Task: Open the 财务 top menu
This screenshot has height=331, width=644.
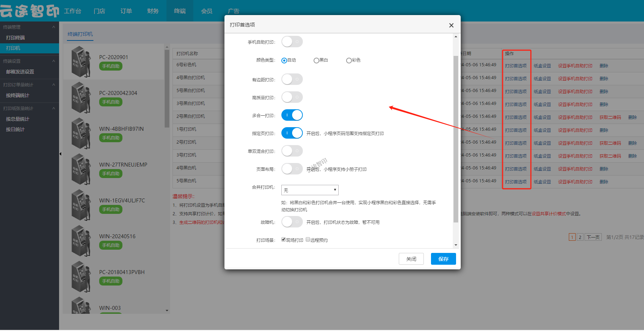Action: point(153,11)
